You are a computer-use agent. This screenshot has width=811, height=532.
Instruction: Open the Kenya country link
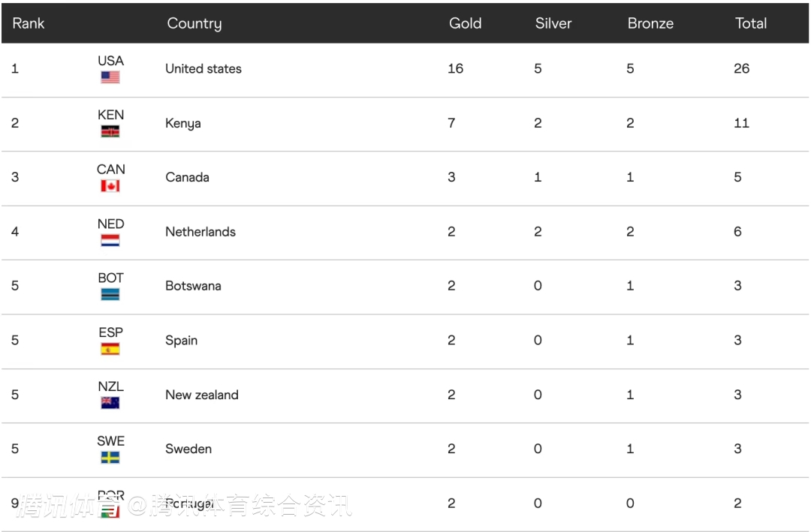coord(183,123)
